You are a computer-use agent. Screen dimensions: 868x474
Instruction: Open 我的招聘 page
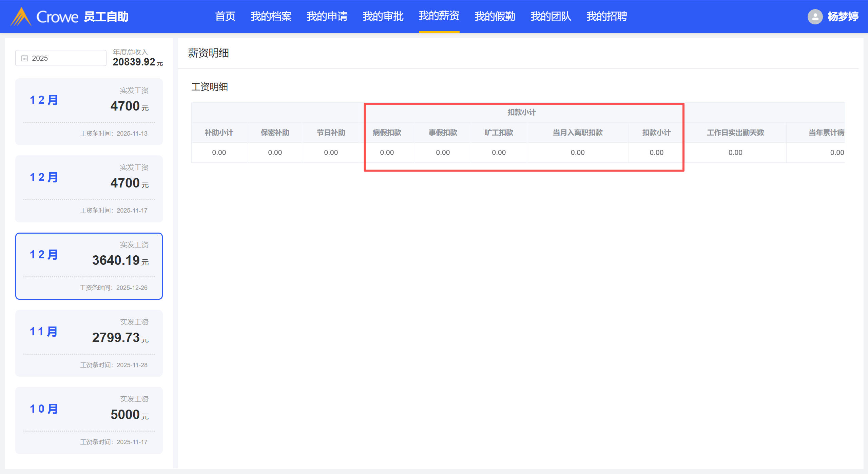point(606,17)
